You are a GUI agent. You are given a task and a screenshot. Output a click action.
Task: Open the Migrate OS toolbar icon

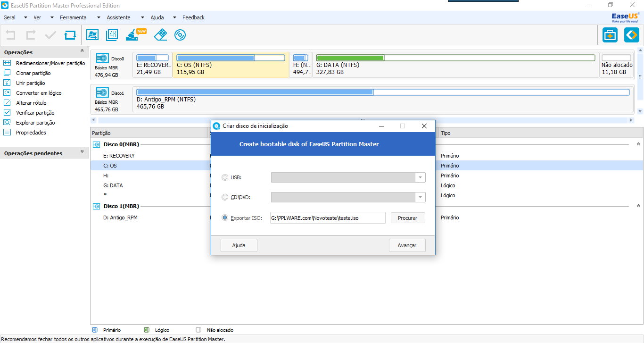(92, 35)
